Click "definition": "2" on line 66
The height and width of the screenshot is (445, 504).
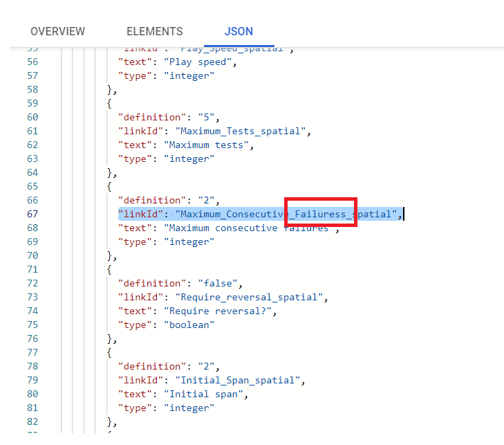tap(169, 201)
